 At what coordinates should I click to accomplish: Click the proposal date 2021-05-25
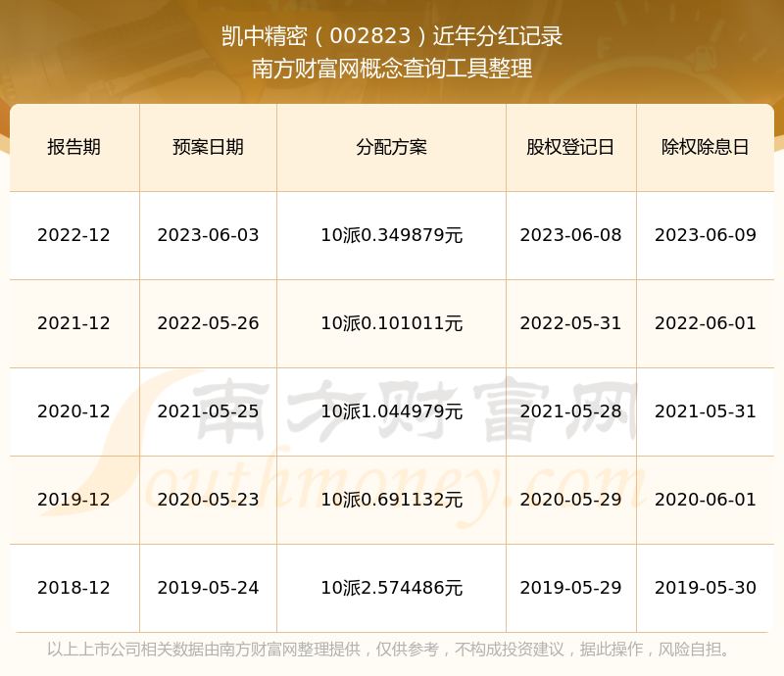click(208, 411)
